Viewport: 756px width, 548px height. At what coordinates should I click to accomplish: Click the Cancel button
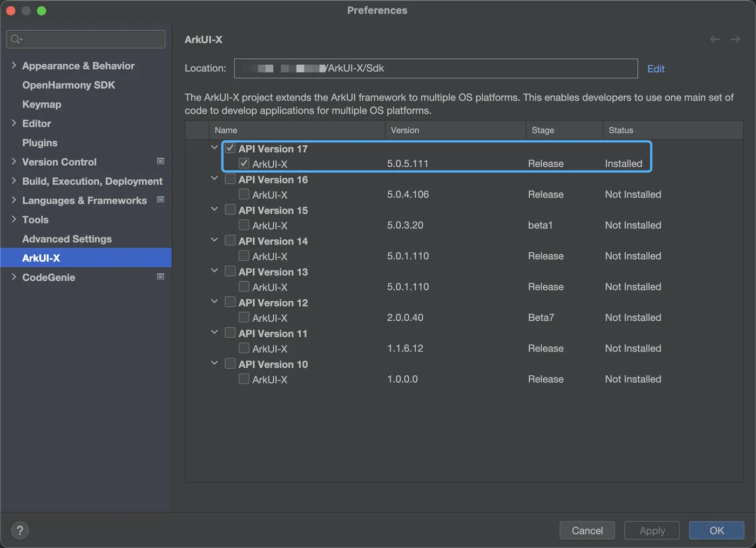pos(587,530)
